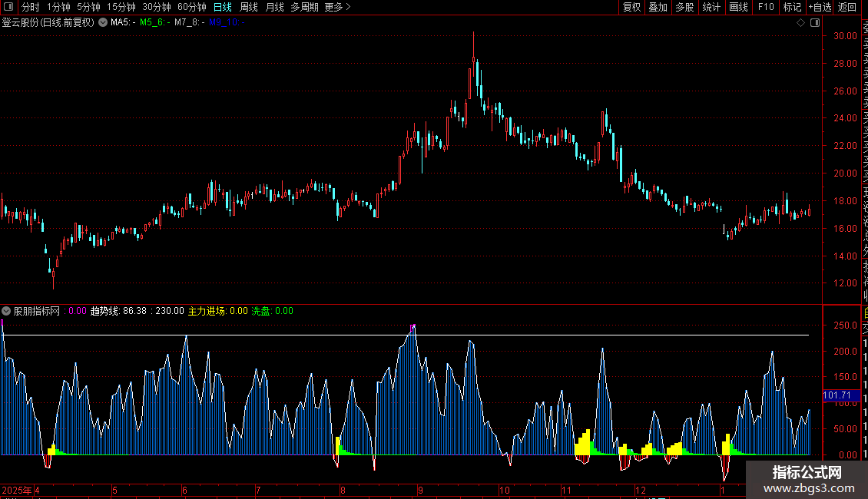This screenshot has width=868, height=499.
Task: Toggle the sidebar panel icon at top-left
Action: pos(9,7)
